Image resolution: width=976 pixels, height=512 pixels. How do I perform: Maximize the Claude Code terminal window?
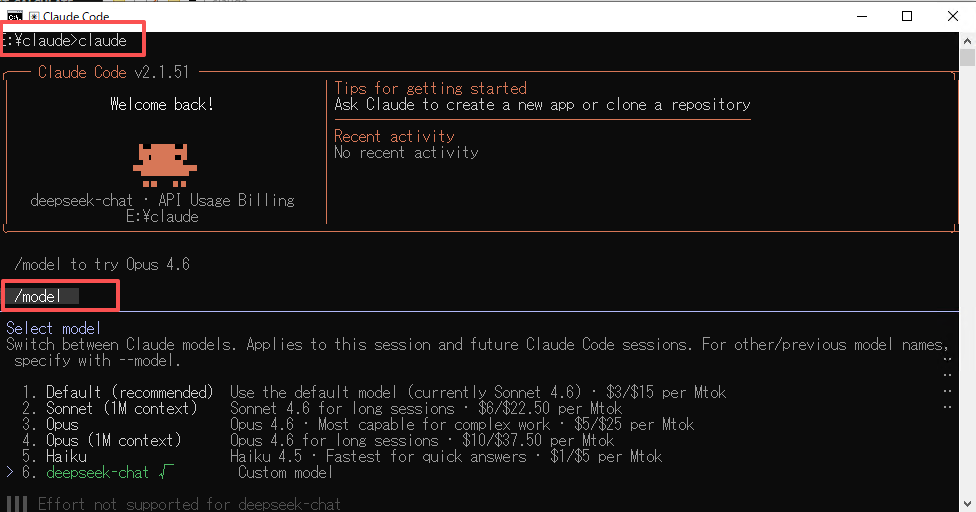pyautogui.click(x=907, y=16)
